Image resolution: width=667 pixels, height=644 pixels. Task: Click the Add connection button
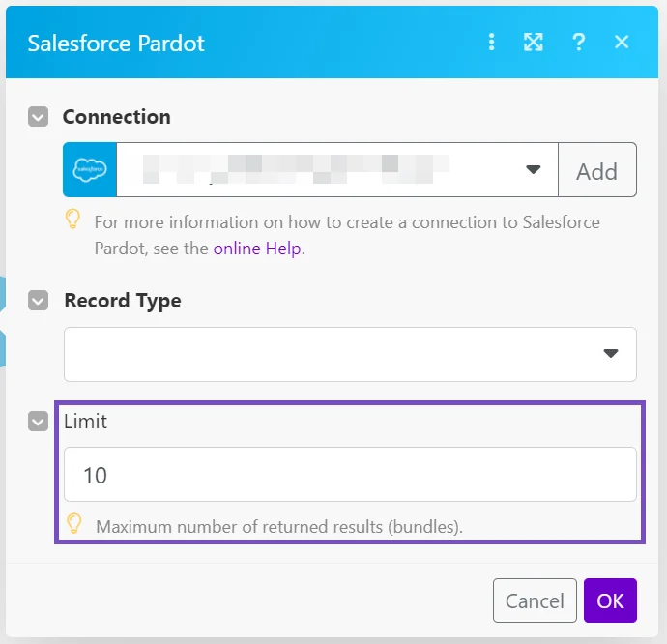[x=597, y=170]
